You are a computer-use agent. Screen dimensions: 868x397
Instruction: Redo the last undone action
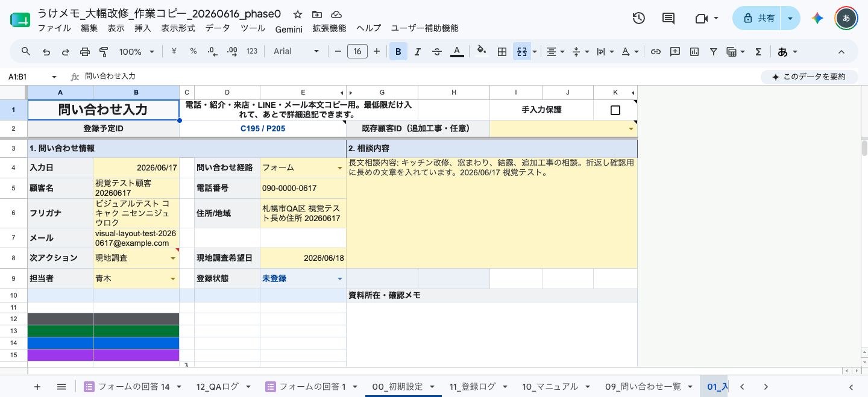point(65,52)
